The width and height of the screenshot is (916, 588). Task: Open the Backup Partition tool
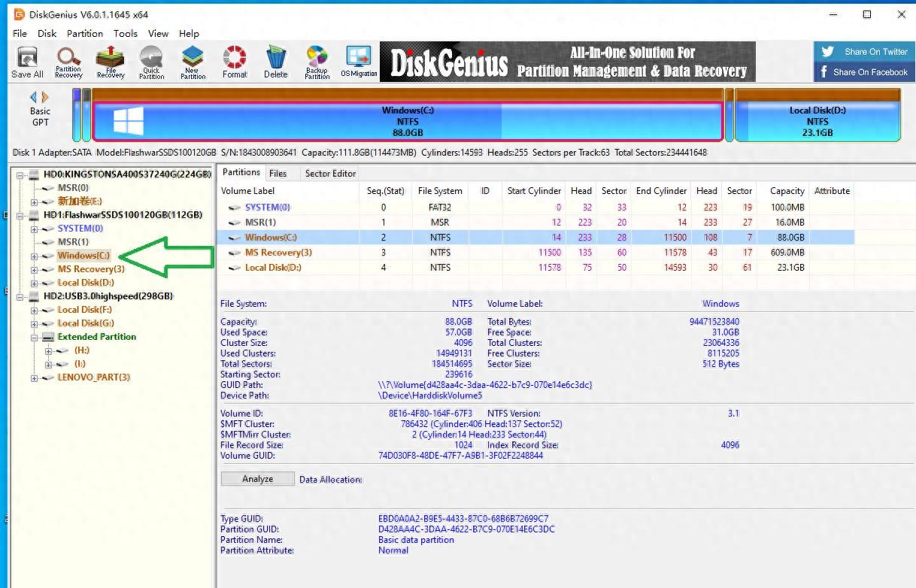click(x=317, y=62)
